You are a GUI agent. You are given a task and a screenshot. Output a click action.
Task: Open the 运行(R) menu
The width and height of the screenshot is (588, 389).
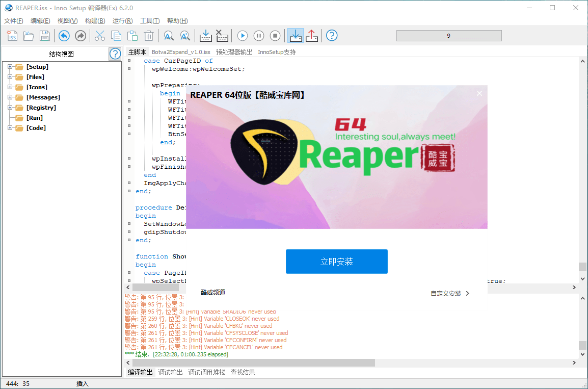(123, 20)
